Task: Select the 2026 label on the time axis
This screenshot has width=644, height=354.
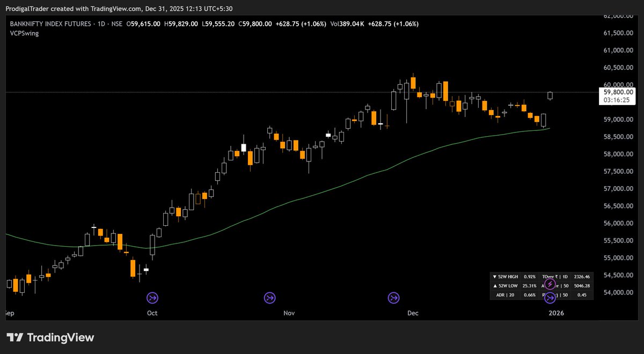Action: [x=556, y=313]
